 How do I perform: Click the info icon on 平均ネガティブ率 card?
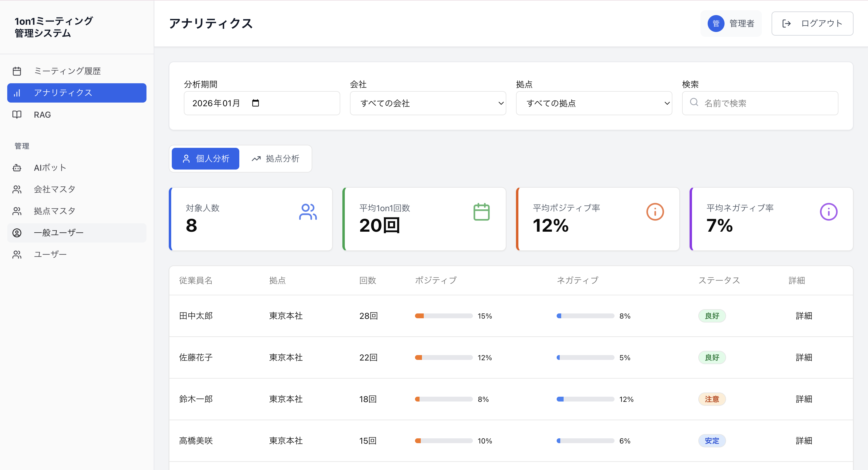(829, 212)
